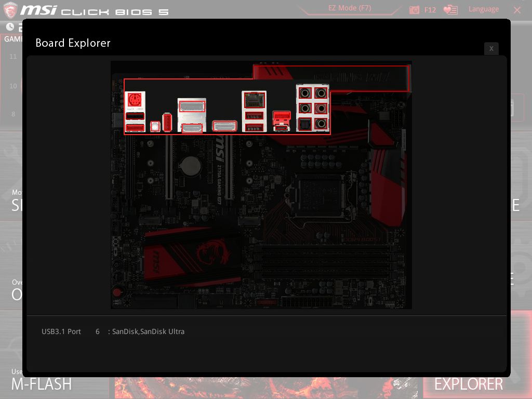Select the HDMI port beneath the DisplayPort
This screenshot has width=532, height=399.
click(x=192, y=128)
